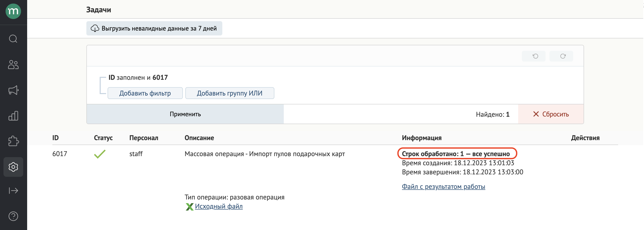
Task: Click Excel icon beside Исходный файл
Action: pos(189,207)
